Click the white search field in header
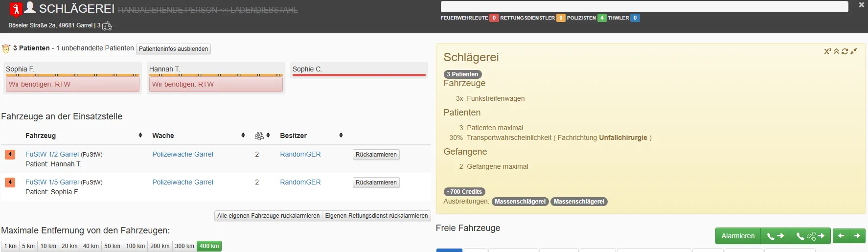This screenshot has height=252, width=868. 644,6
